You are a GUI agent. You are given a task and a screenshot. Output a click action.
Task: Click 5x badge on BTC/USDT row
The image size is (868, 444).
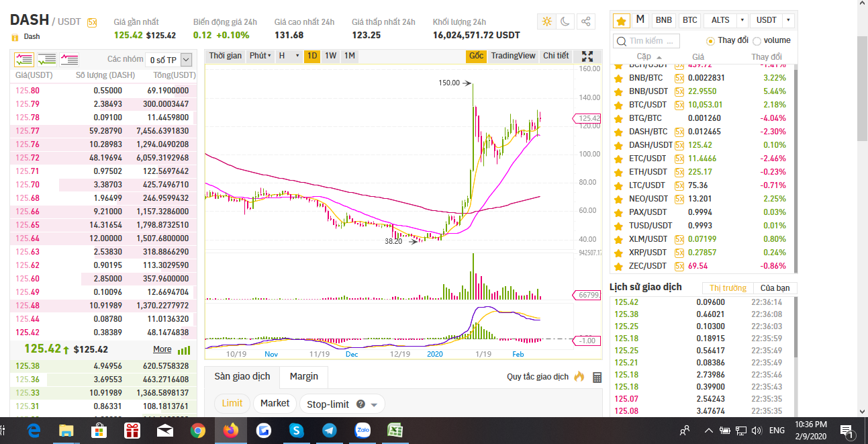[679, 105]
